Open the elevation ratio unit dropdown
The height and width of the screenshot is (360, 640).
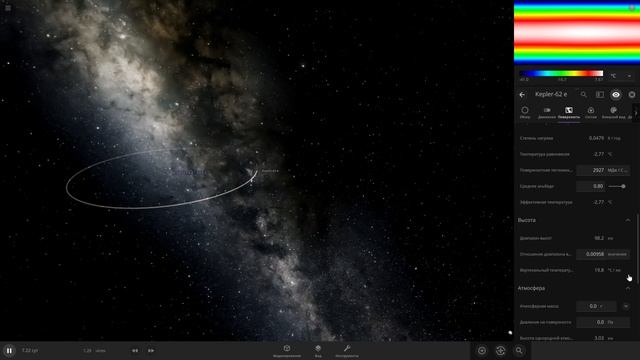tap(618, 254)
